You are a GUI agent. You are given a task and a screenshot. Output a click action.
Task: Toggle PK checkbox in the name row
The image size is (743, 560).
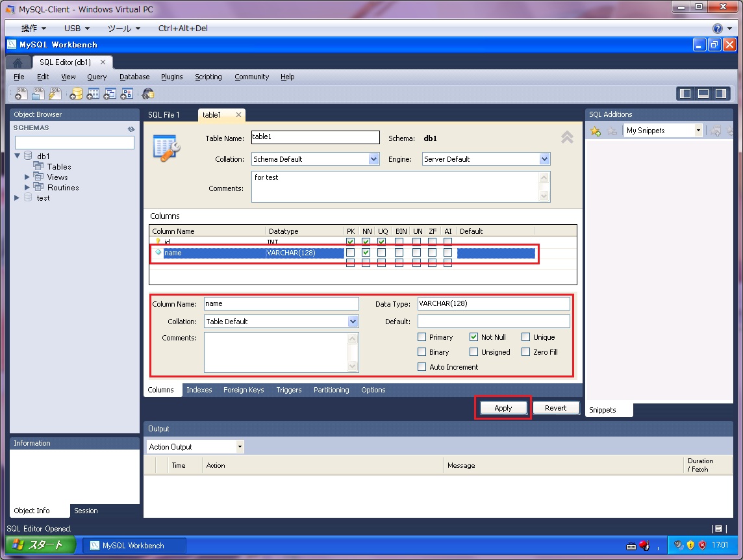point(350,252)
